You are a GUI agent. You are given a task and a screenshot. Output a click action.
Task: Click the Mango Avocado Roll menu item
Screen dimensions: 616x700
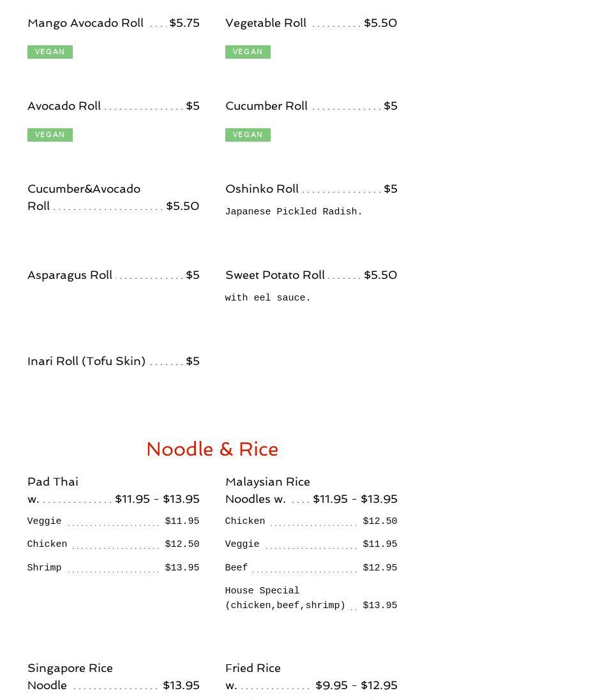pyautogui.click(x=86, y=23)
